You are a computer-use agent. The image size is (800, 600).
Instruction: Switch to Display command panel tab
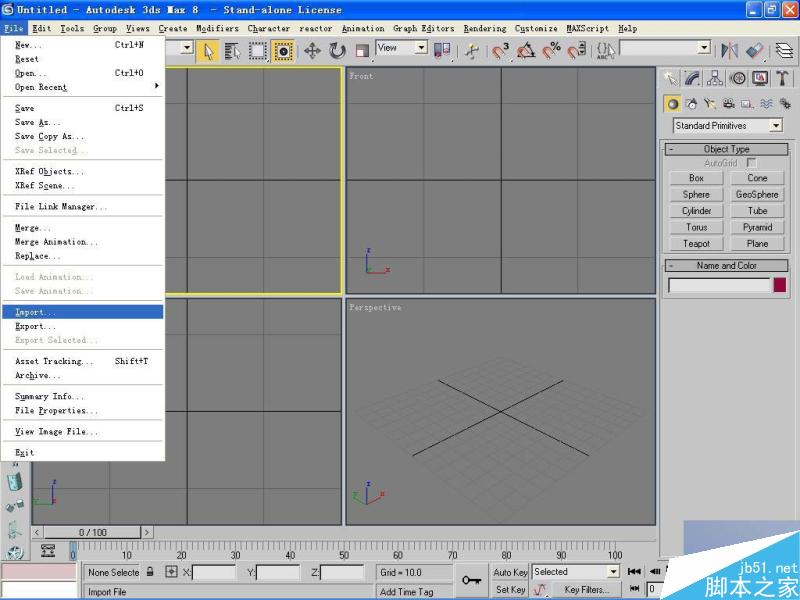pos(760,78)
